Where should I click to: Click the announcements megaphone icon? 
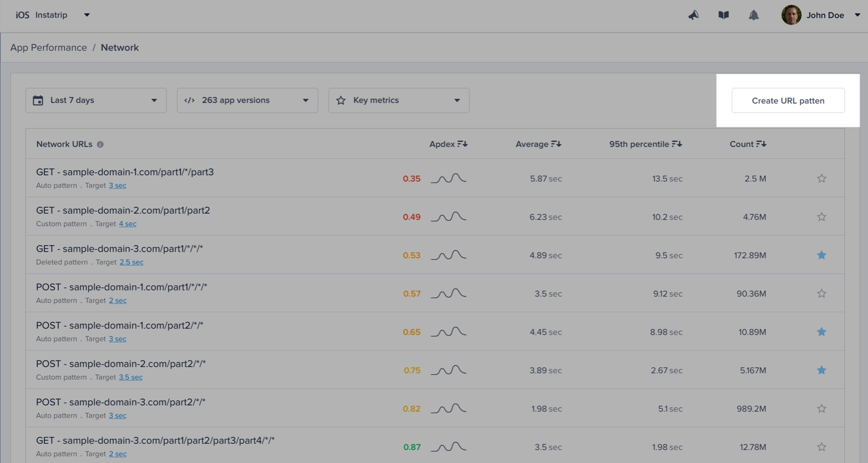[693, 15]
